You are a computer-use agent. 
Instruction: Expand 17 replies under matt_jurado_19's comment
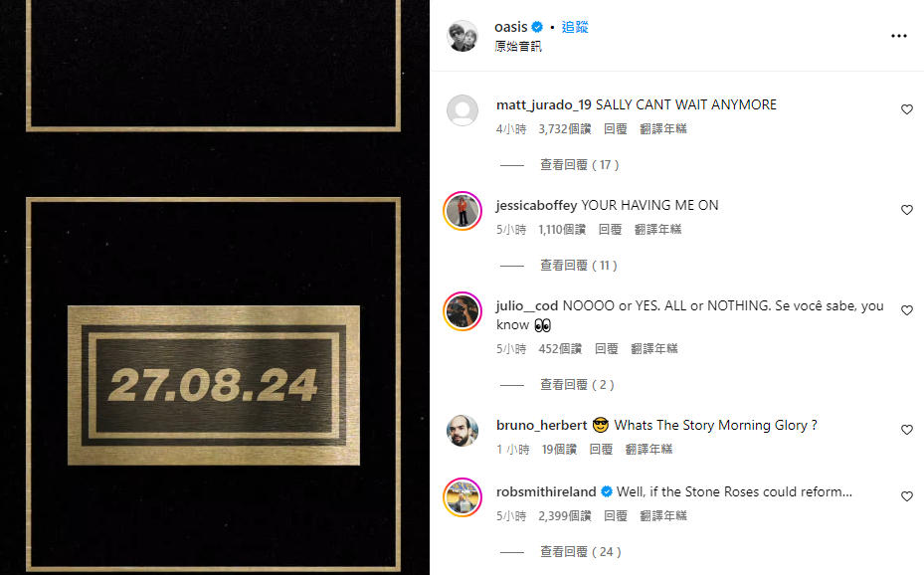coord(579,165)
